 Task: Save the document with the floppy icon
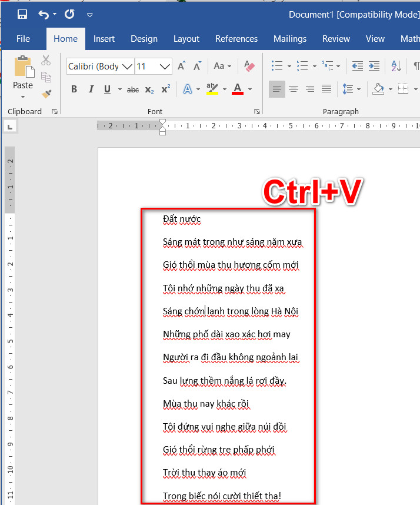[22, 14]
